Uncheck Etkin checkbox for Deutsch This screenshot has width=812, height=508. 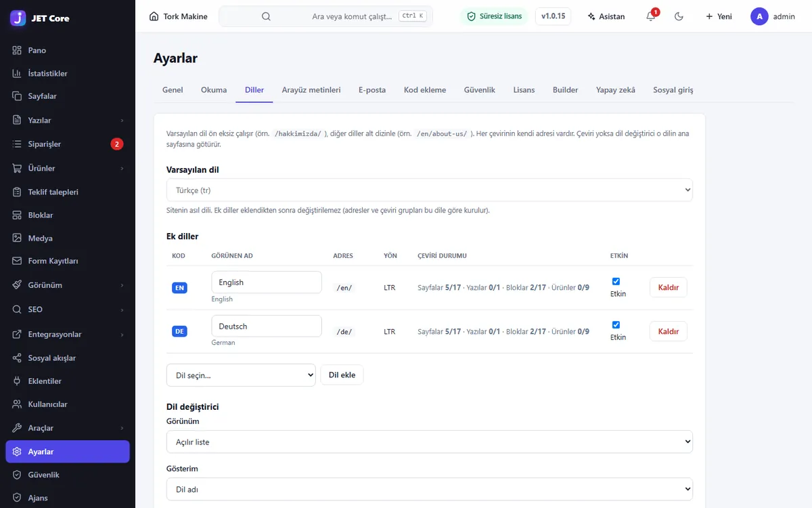click(616, 324)
